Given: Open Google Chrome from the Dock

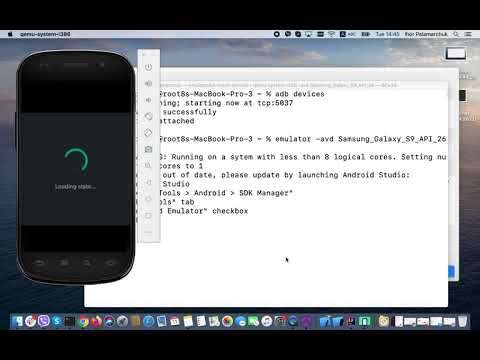Looking at the screenshot, I should [83, 321].
